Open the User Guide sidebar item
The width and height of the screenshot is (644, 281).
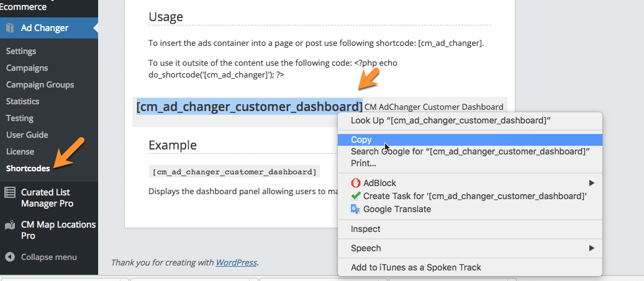tap(27, 135)
